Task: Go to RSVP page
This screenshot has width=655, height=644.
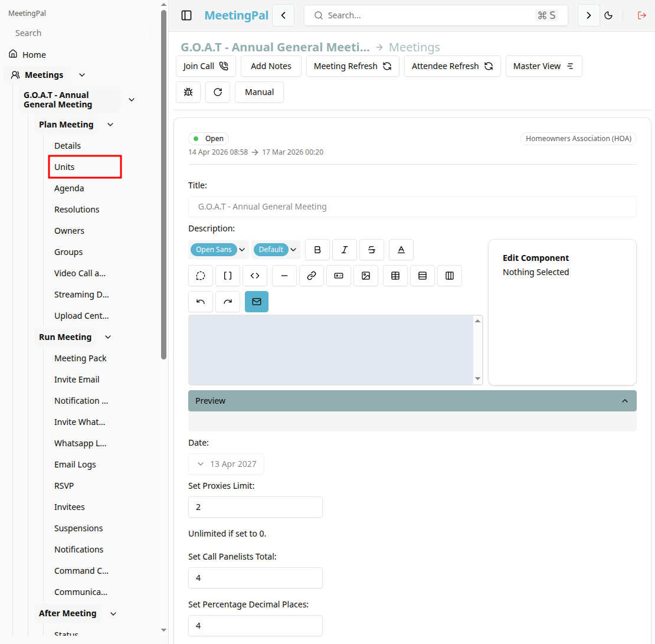Action: click(64, 486)
